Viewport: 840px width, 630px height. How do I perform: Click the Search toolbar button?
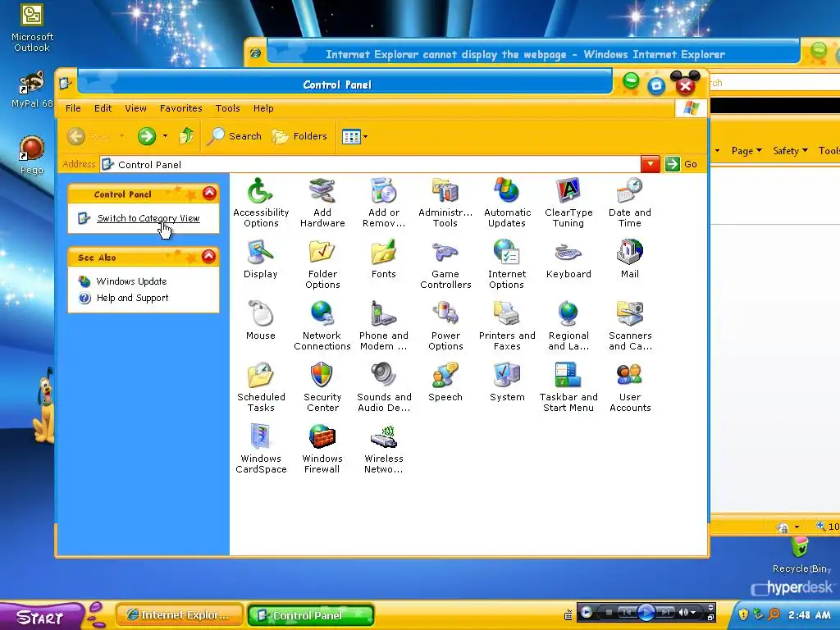pos(235,136)
